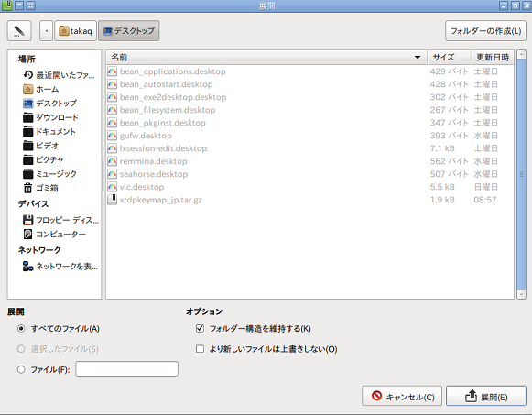Open recently used files in sidebar
The height and width of the screenshot is (415, 532).
pyautogui.click(x=59, y=75)
